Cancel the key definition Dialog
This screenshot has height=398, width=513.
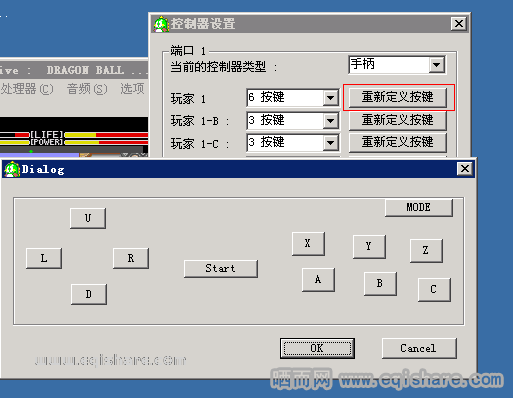pyautogui.click(x=419, y=349)
